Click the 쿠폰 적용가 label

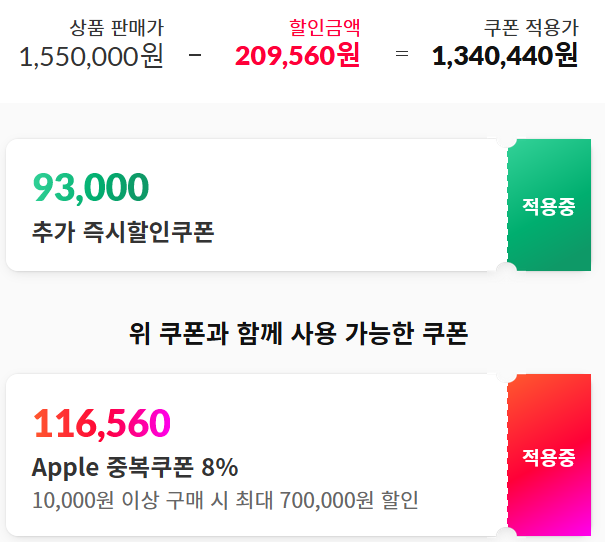click(531, 28)
